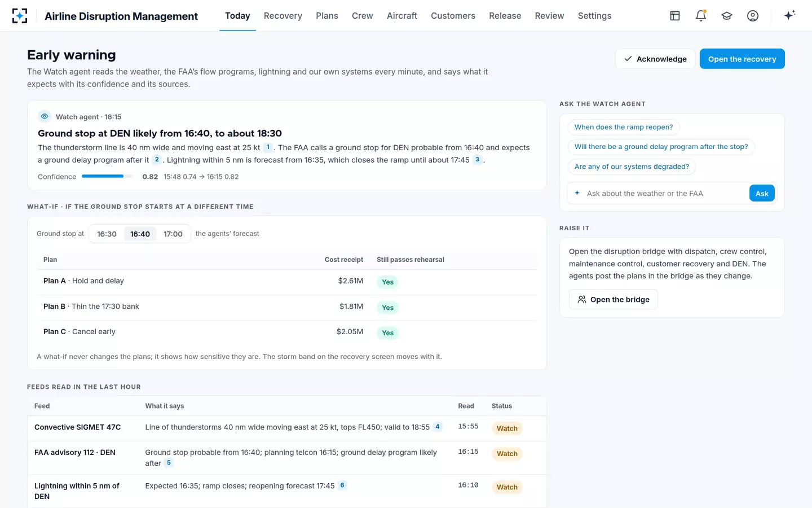Open the layout panel icon
Image resolution: width=812 pixels, height=508 pixels.
pos(675,16)
